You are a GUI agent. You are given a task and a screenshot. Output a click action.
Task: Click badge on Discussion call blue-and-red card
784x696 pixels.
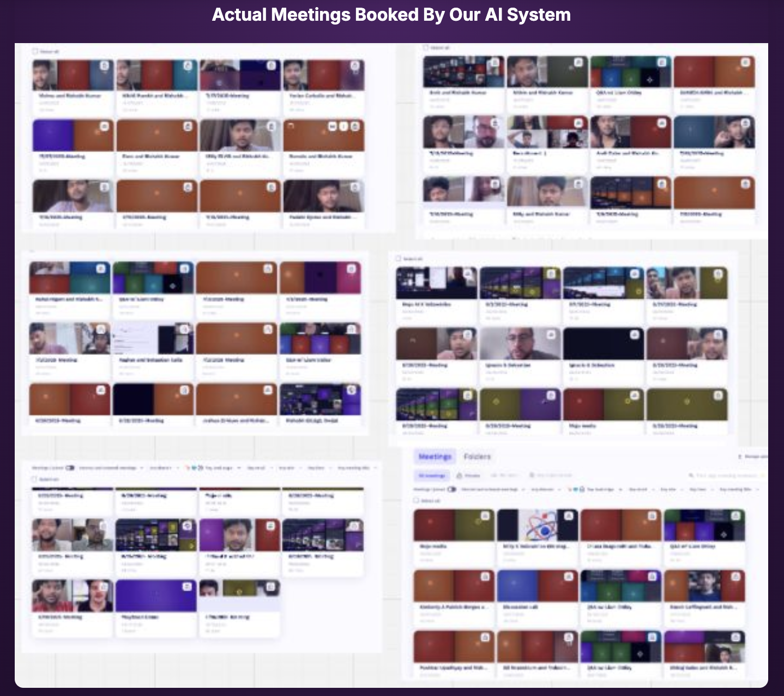coord(569,577)
